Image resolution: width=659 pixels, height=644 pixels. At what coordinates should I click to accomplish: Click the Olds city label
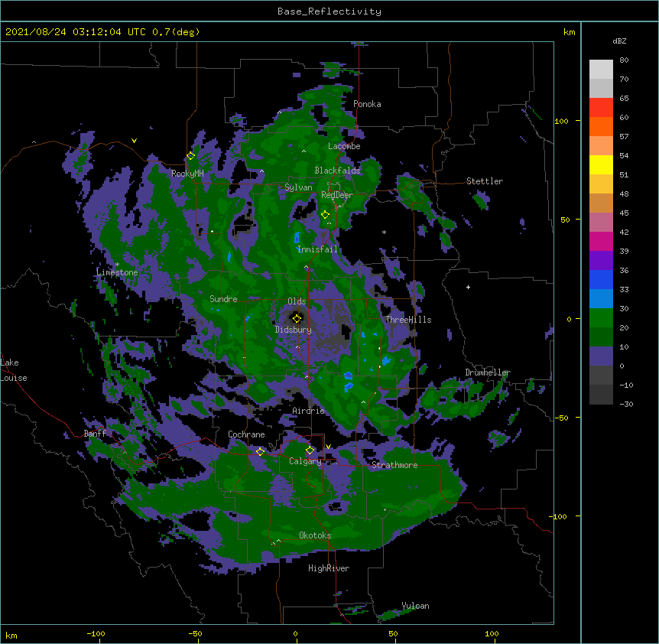click(297, 301)
